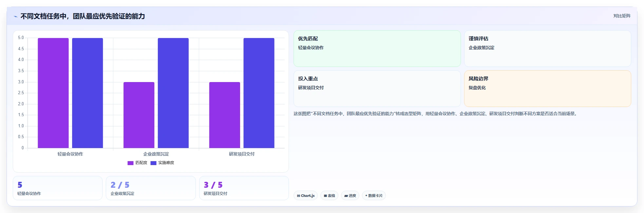Click the title 不同文档任务中，团队最应优先验证的能力

coord(83,16)
